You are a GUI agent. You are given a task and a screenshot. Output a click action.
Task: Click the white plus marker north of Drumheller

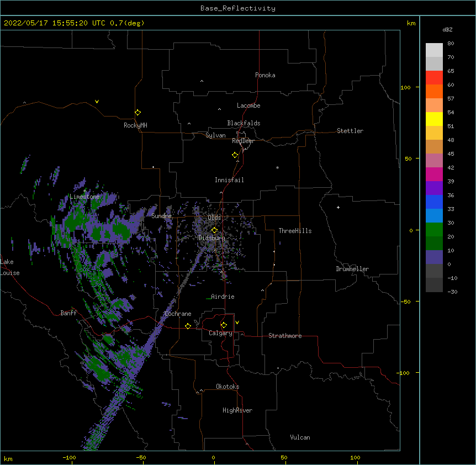[338, 207]
